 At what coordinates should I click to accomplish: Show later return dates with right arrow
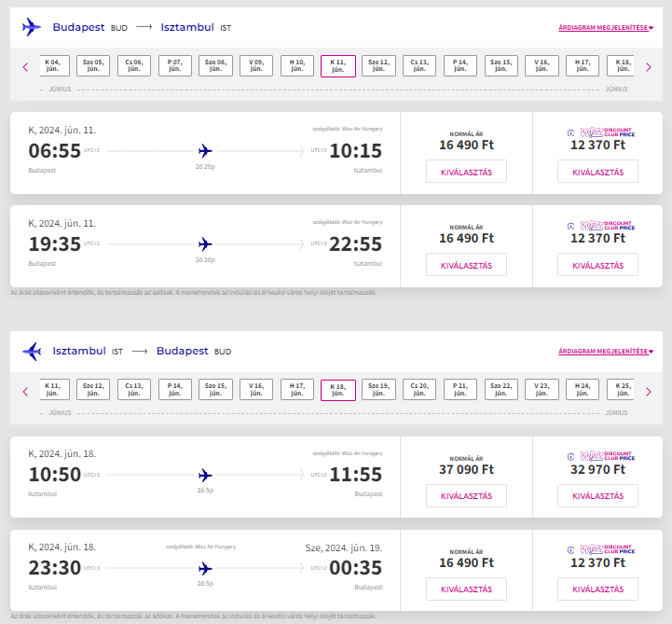click(x=649, y=392)
